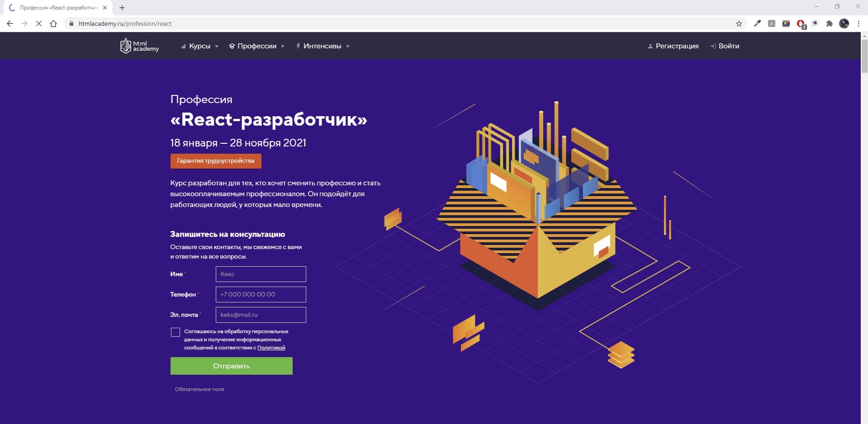Close the React-разработчик tab
868x424 pixels.
105,8
